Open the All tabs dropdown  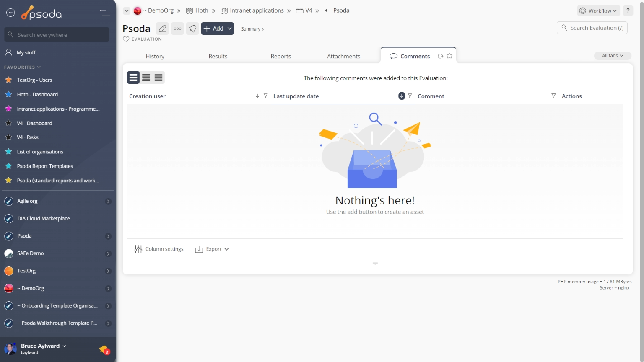coord(613,56)
